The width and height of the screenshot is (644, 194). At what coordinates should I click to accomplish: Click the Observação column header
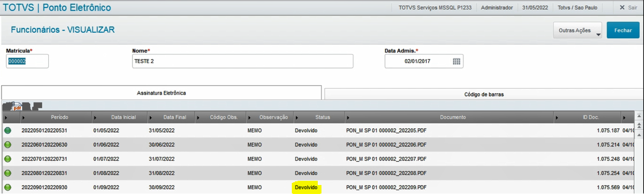270,117
